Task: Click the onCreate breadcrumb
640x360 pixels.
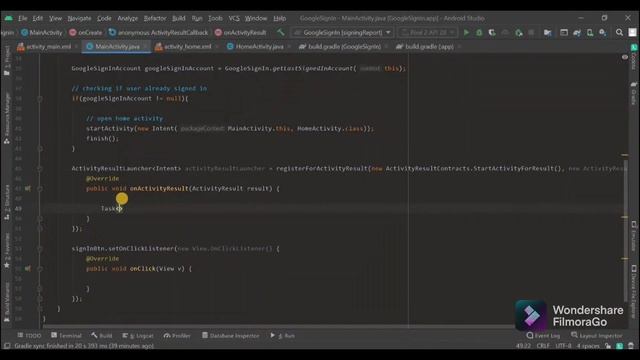Action: point(85,32)
